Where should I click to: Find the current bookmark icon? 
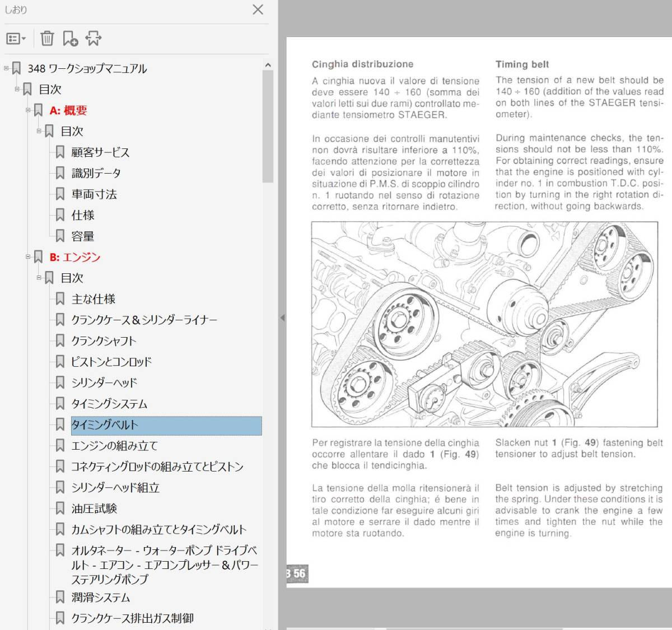point(93,38)
